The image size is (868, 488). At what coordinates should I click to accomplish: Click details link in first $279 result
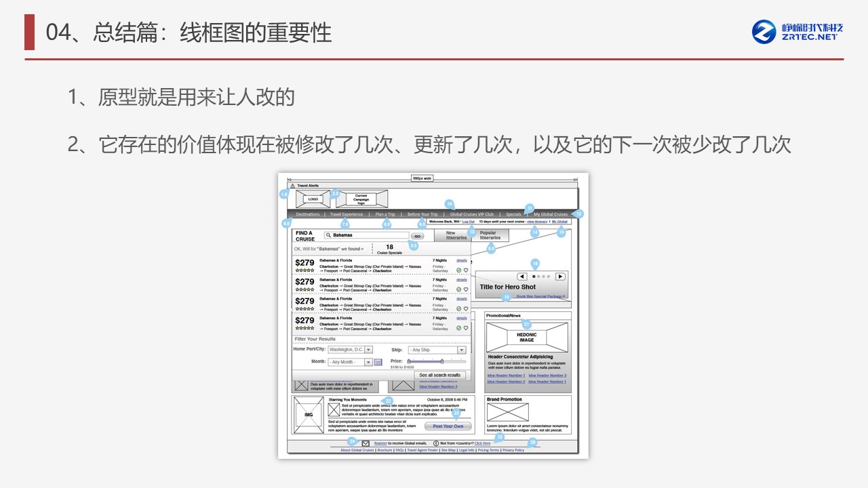point(462,260)
